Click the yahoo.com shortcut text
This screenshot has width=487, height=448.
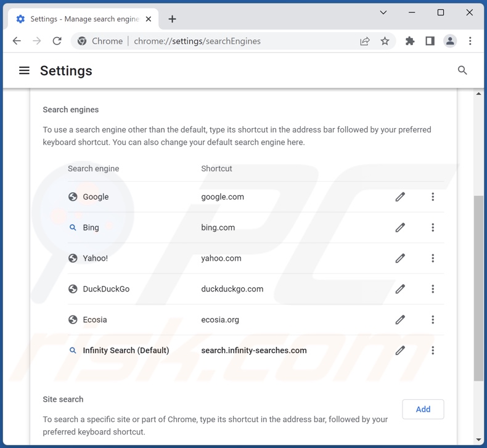point(221,258)
